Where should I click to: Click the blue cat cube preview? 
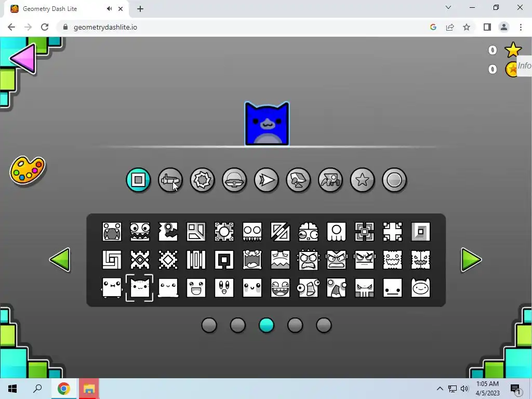point(267,124)
